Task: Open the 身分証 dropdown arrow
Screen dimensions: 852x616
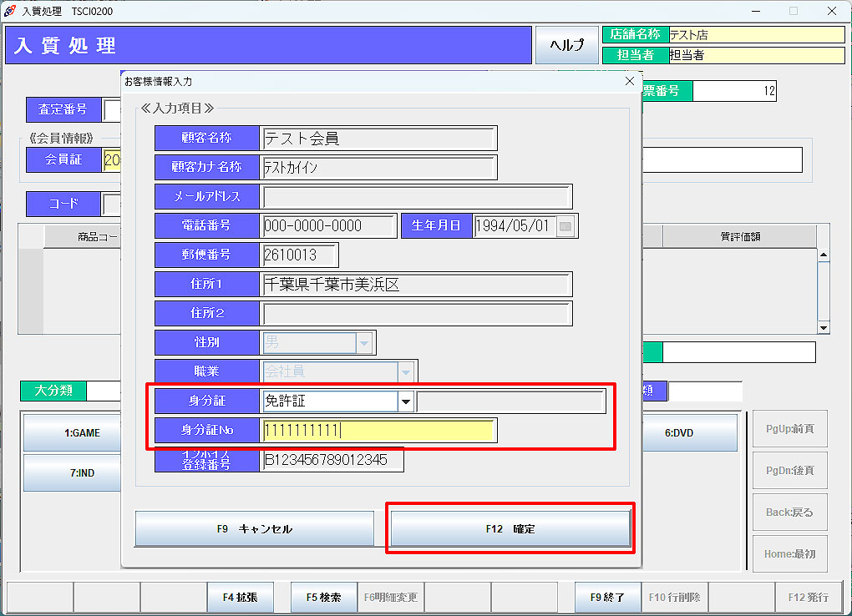Action: [406, 401]
